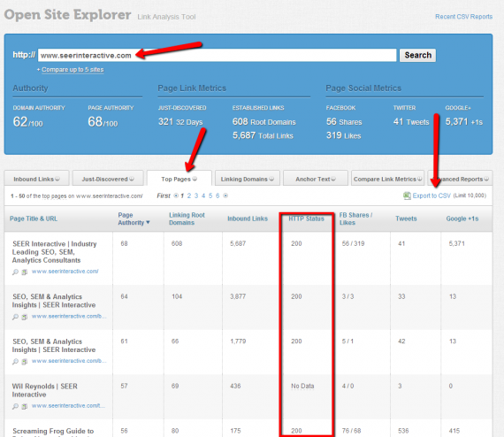Click the 68/100 Page Authority value
Viewport: 504px width, 437px height.
click(x=103, y=122)
